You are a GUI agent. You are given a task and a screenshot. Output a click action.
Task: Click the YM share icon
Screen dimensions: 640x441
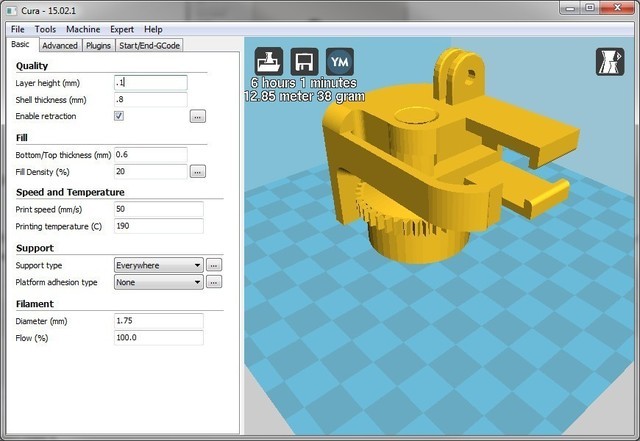pos(340,62)
